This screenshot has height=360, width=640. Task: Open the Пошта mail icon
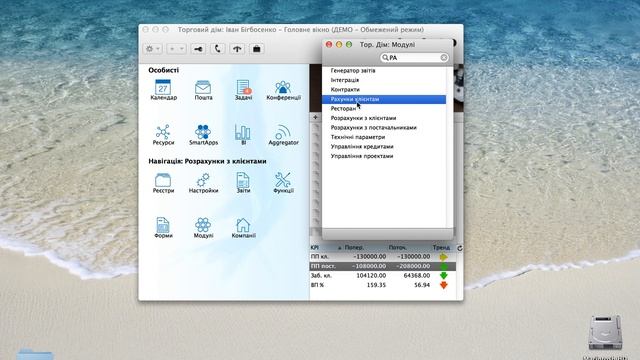[x=203, y=90]
